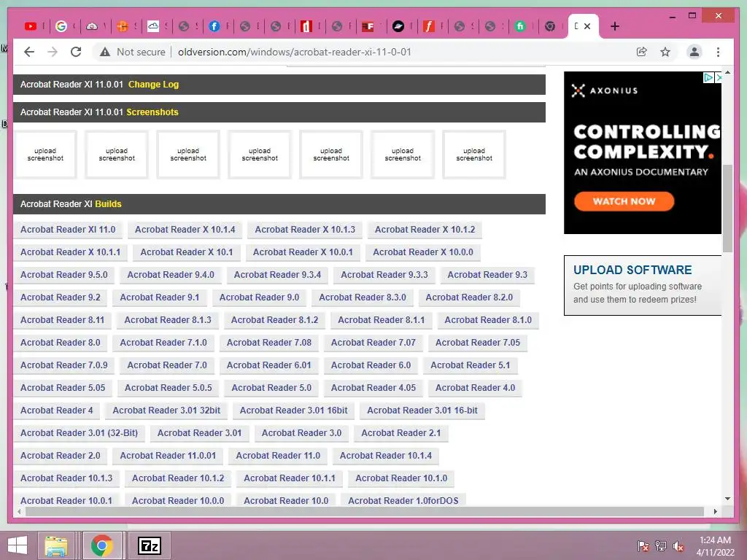Open the Chrome profile avatar

pos(694,52)
